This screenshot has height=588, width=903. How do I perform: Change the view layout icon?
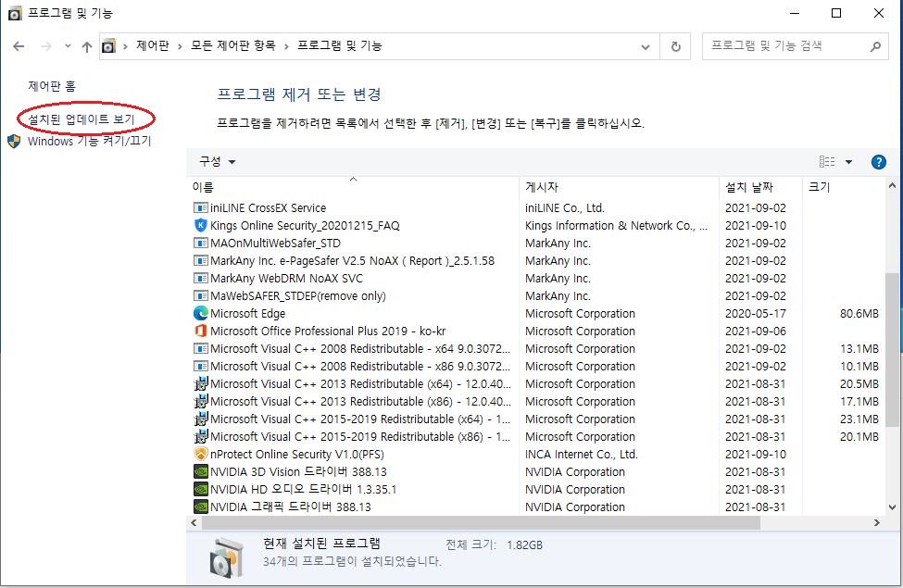827,162
